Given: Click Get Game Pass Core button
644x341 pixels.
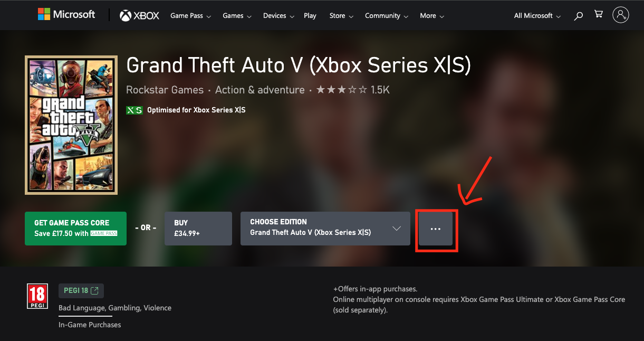Looking at the screenshot, I should click(75, 229).
